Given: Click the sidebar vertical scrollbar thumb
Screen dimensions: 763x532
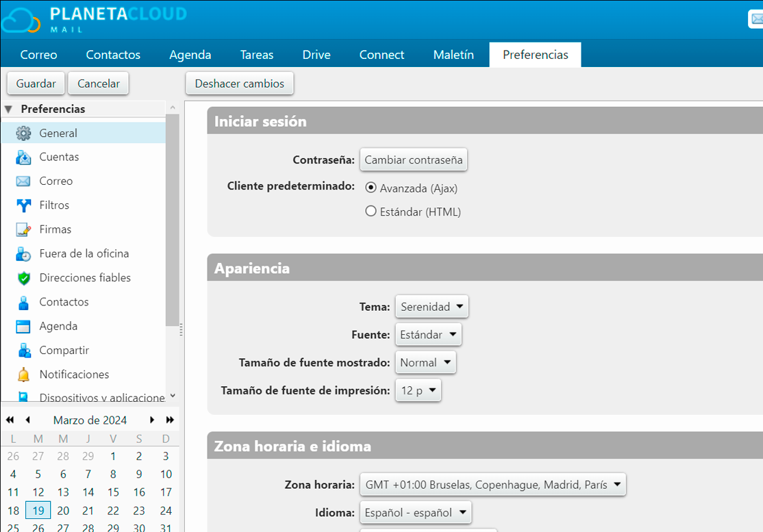Looking at the screenshot, I should tap(173, 220).
